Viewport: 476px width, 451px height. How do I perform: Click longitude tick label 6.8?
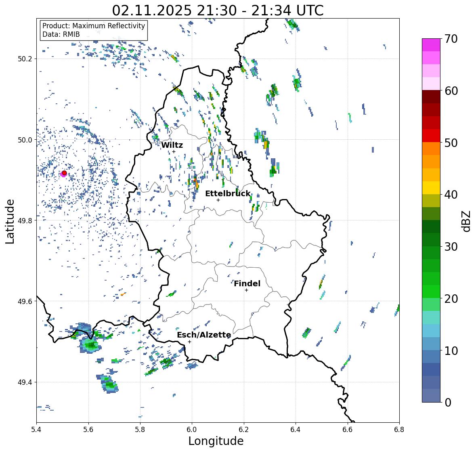tap(399, 430)
